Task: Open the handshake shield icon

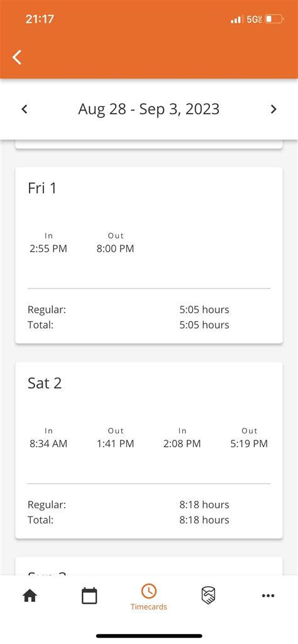Action: (x=209, y=596)
